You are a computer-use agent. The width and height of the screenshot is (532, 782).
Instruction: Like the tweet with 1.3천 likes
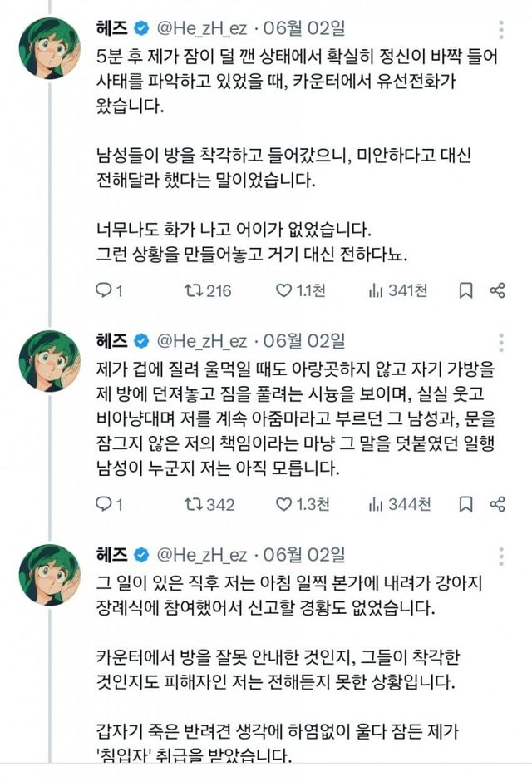[x=283, y=504]
